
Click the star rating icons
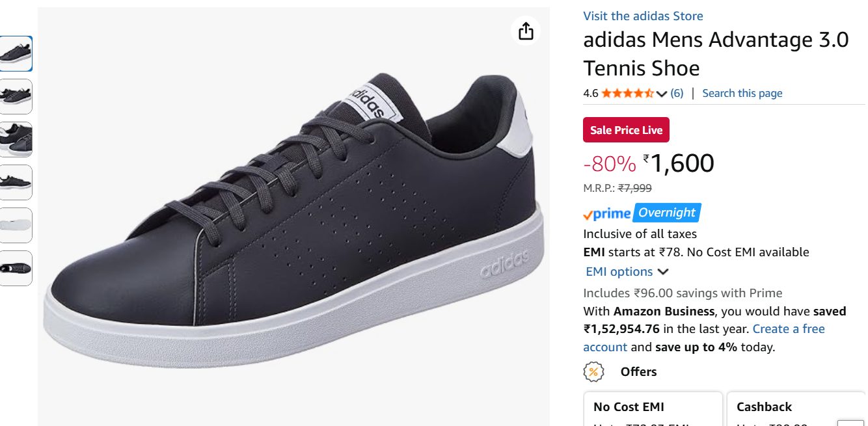(627, 94)
